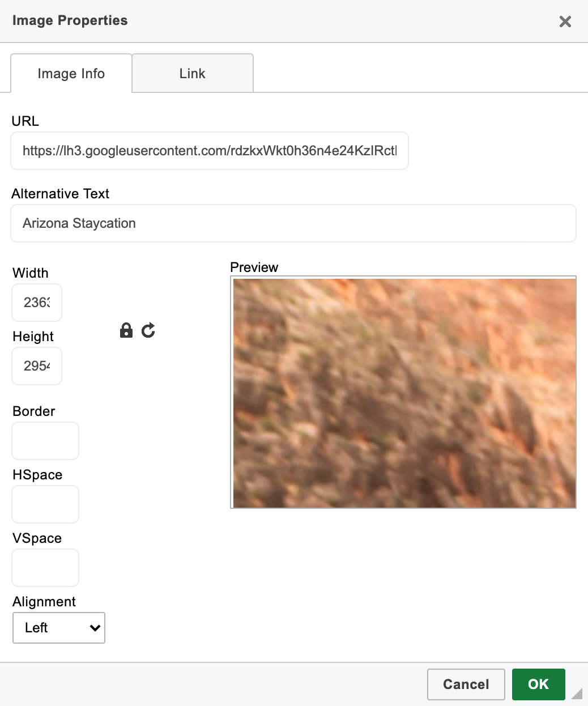The image size is (588, 706).
Task: Click the Alternative Text field with Arizona Staycation
Action: pyautogui.click(x=293, y=223)
